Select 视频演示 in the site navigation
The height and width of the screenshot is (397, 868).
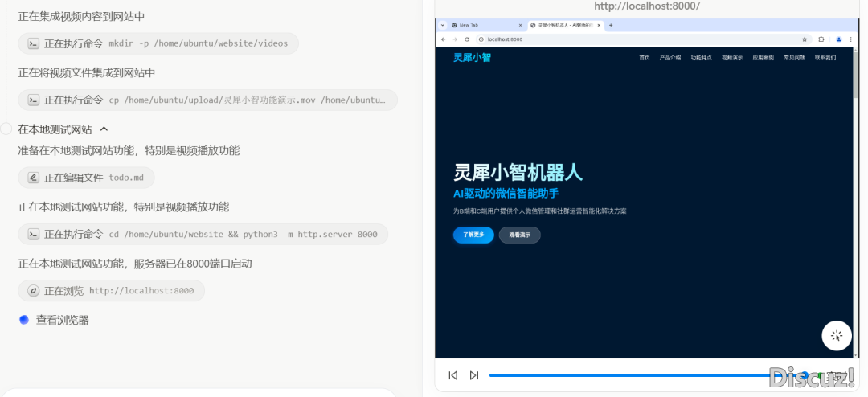[x=731, y=58]
